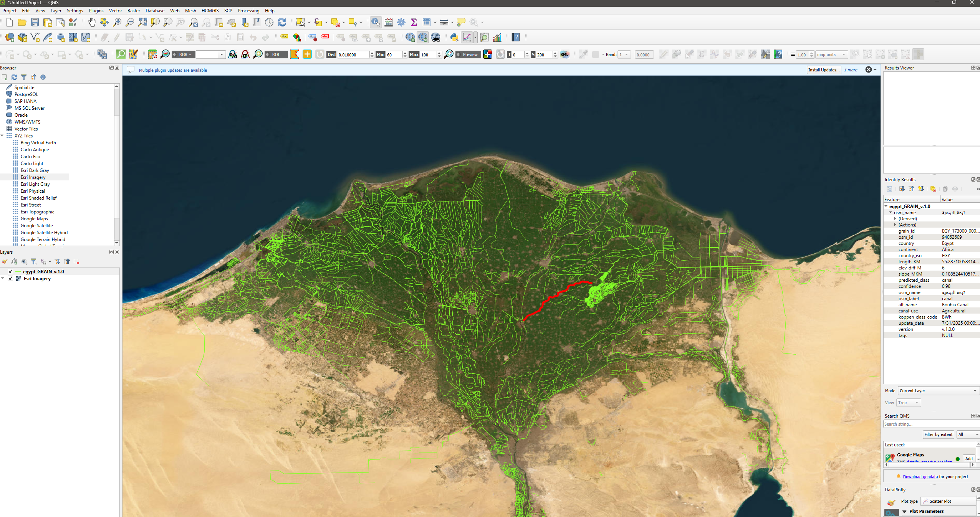Expand the Identify Results tree
Screen dimensions: 980x517
point(902,189)
